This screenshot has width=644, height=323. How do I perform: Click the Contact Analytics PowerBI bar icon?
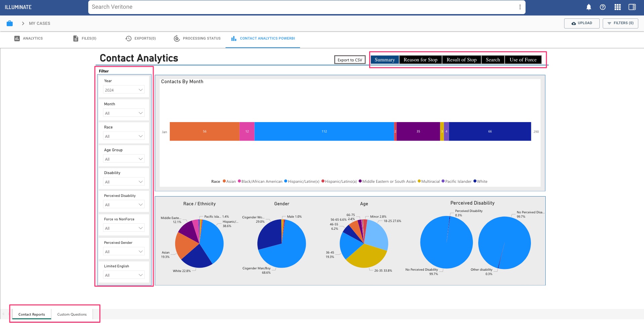234,39
